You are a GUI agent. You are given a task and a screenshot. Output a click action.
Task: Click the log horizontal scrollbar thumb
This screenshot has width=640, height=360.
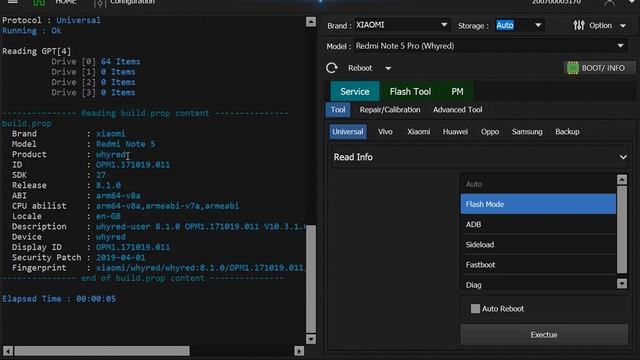pyautogui.click(x=102, y=351)
